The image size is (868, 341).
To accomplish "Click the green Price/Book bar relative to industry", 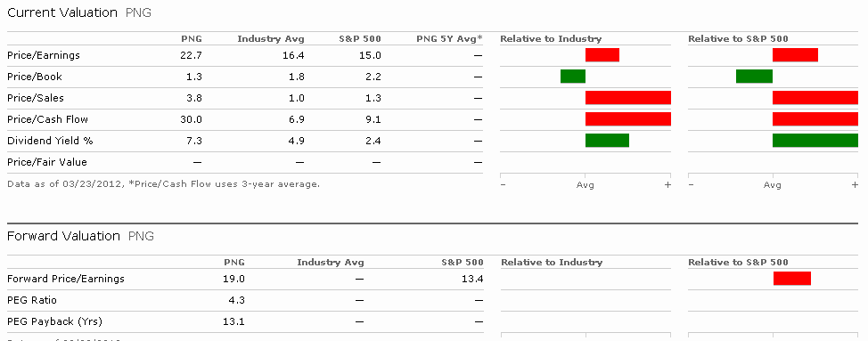I will pos(573,77).
